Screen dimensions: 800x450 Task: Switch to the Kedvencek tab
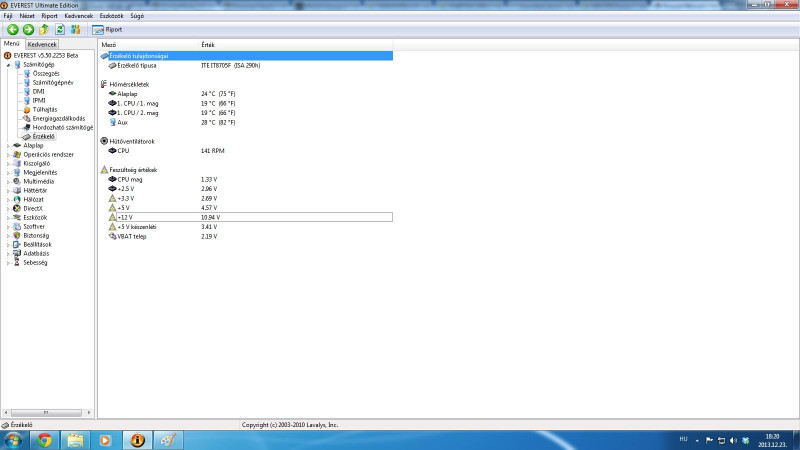pyautogui.click(x=42, y=44)
